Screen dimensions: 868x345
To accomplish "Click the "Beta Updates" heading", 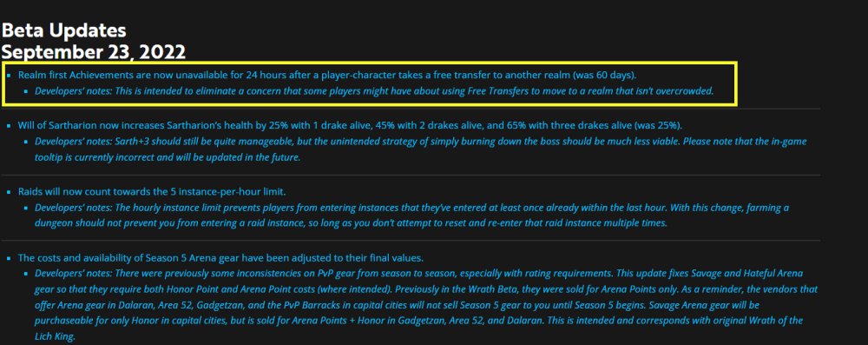I will tap(63, 30).
